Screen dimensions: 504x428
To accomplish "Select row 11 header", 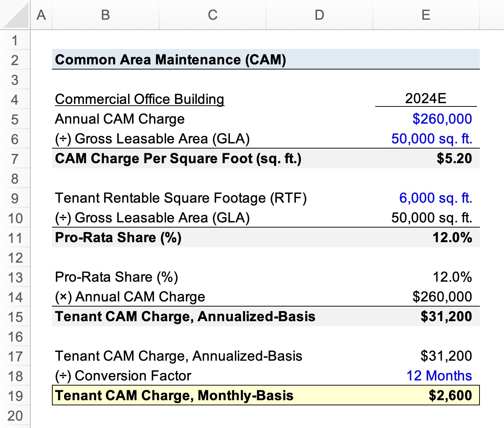I will (15, 237).
